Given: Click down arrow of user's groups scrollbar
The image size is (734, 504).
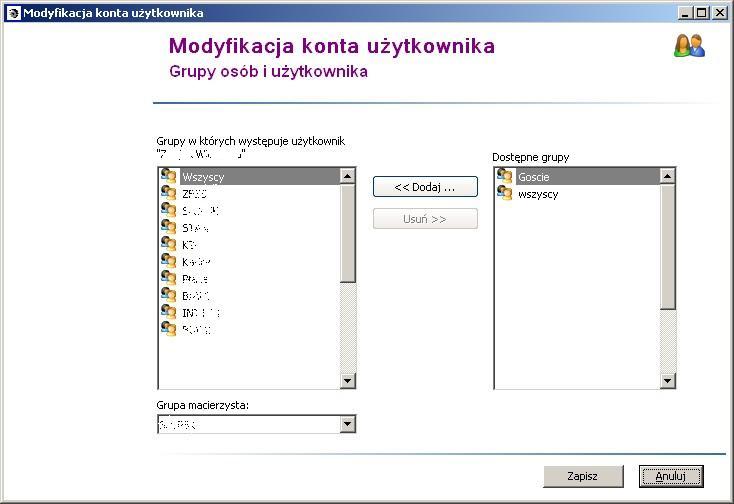Looking at the screenshot, I should [347, 380].
